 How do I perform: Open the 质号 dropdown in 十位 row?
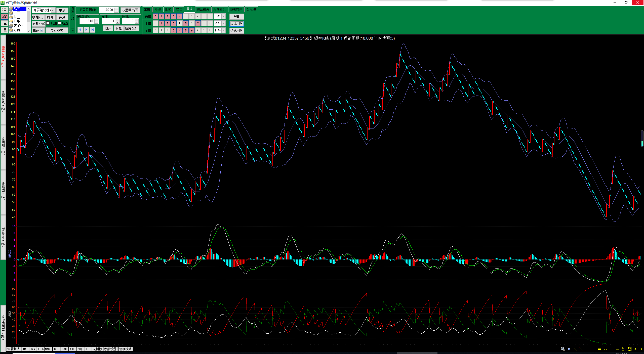(x=223, y=23)
